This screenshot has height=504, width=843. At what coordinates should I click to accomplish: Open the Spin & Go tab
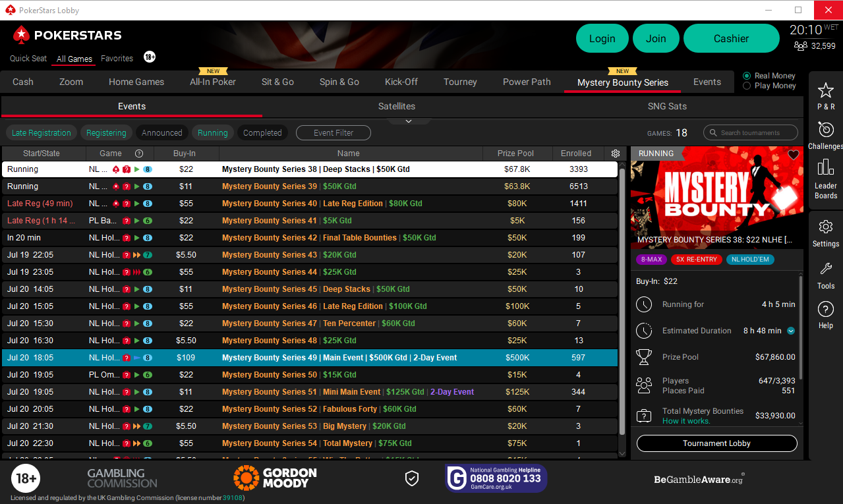tap(339, 82)
